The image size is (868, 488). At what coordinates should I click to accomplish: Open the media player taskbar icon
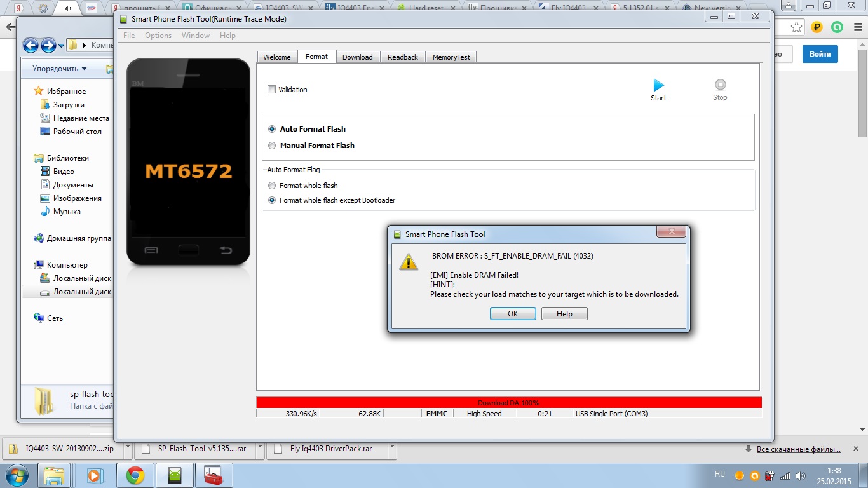pos(95,475)
